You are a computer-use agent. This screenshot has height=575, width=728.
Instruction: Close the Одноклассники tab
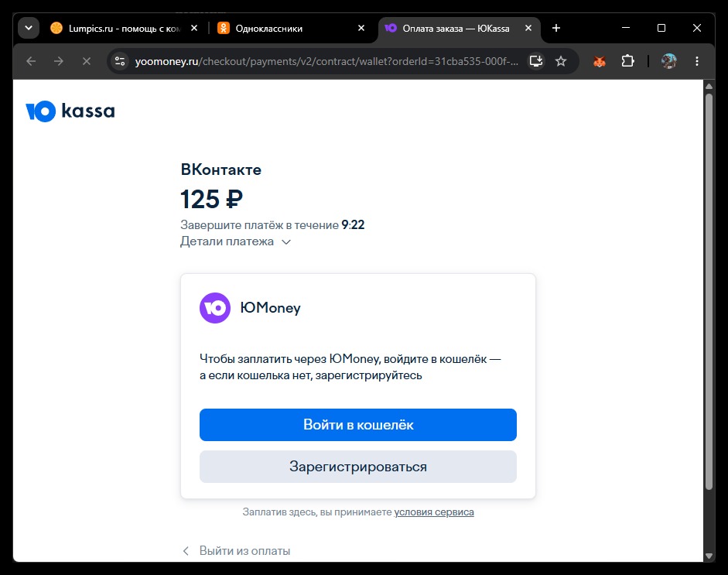pos(361,29)
